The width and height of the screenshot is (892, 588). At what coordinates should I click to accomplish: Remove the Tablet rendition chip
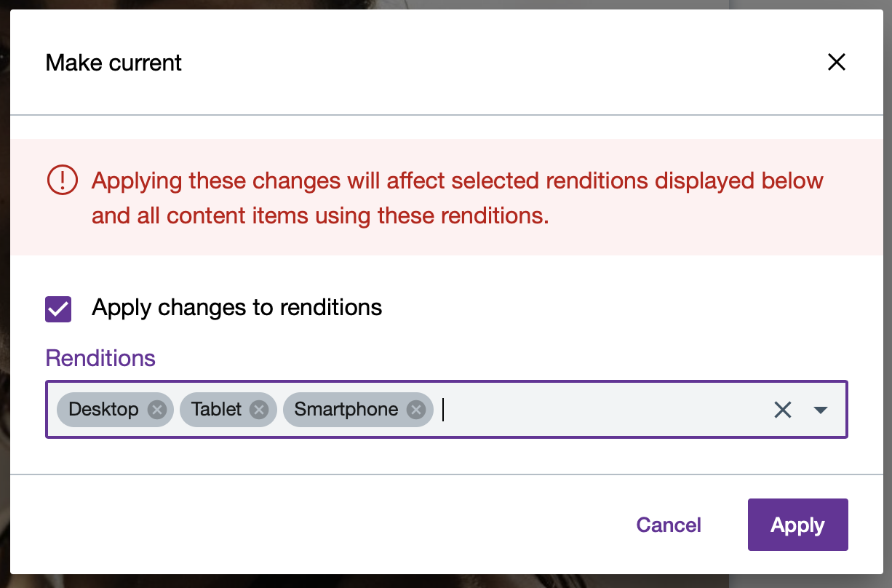pos(258,410)
